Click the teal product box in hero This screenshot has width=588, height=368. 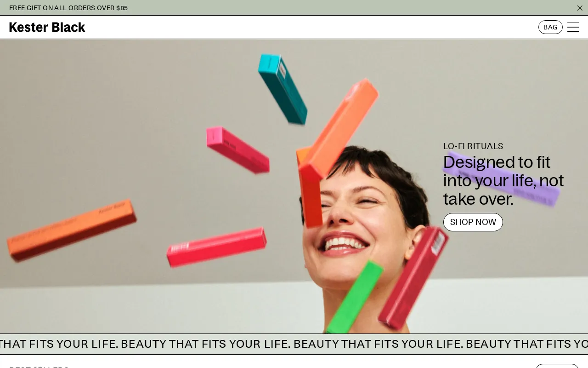283,89
